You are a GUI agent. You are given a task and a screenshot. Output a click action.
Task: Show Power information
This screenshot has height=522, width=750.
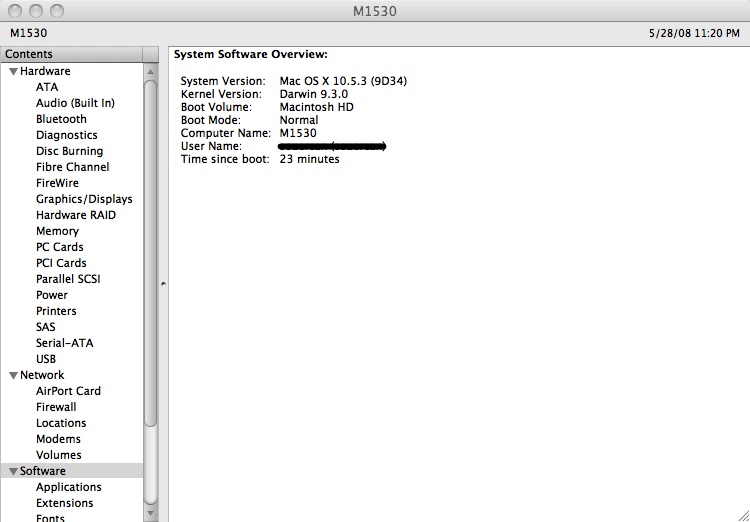point(52,295)
